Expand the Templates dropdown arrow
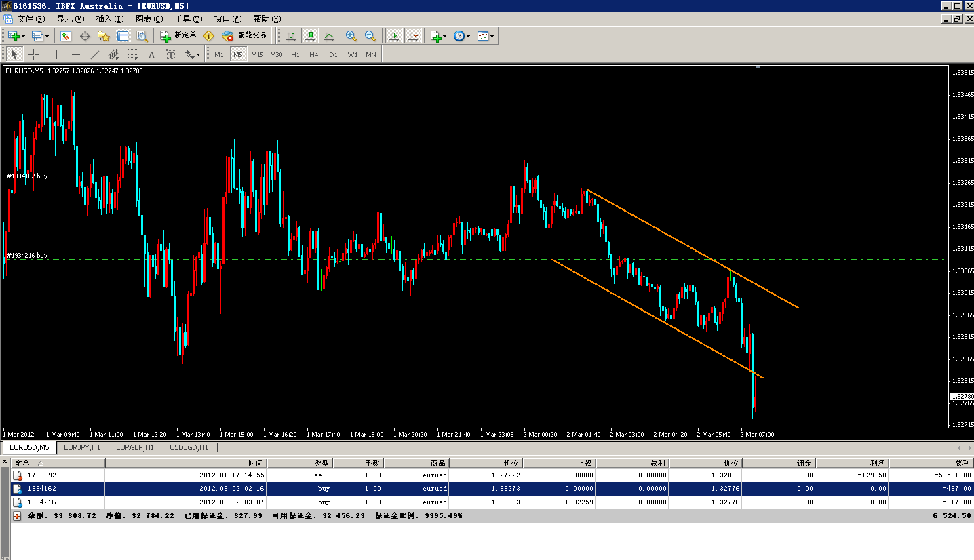Image resolution: width=974 pixels, height=560 pixels. pyautogui.click(x=492, y=36)
